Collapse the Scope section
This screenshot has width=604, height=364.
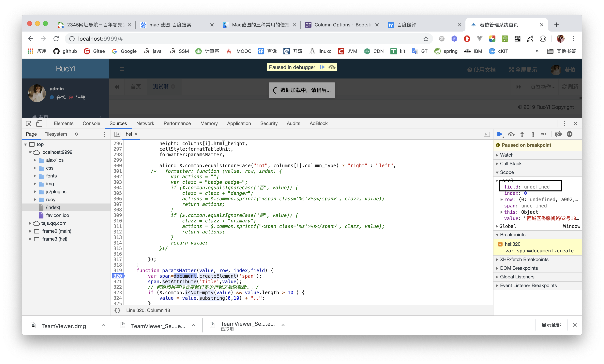coord(497,172)
